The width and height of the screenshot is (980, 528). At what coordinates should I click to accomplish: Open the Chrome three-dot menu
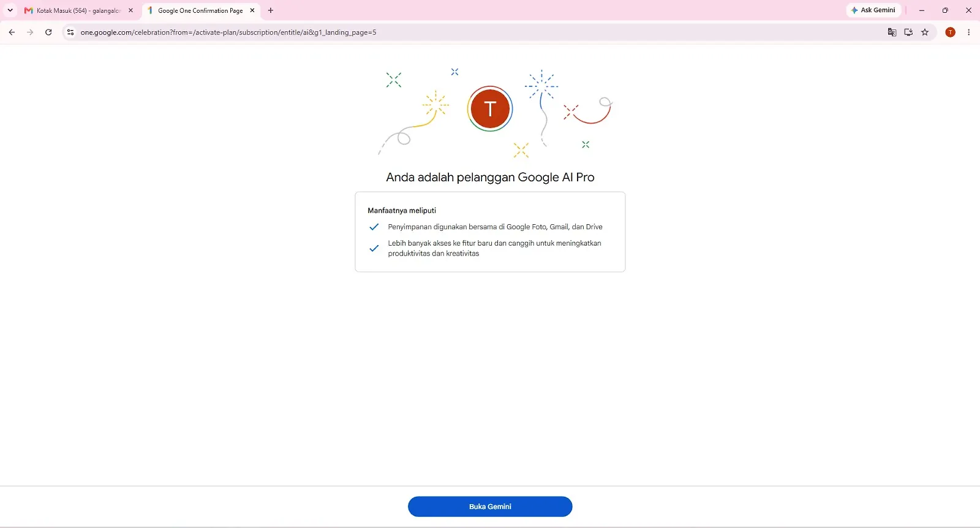pos(968,32)
